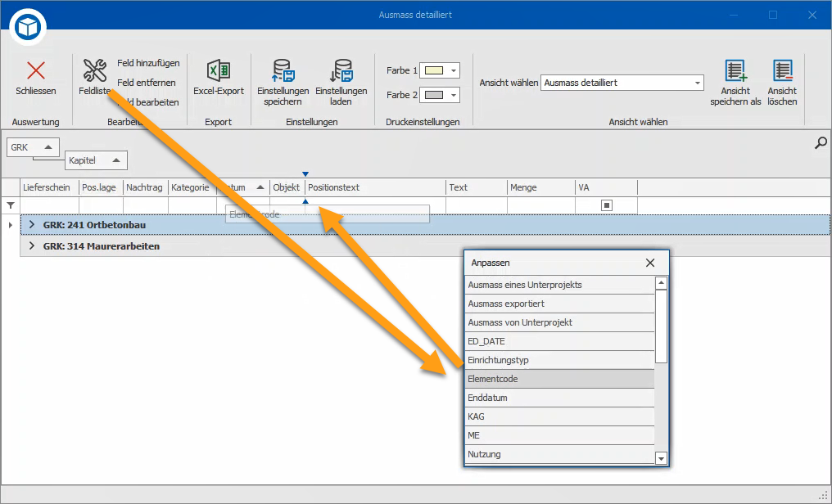Click the blue cube application logo

click(28, 26)
